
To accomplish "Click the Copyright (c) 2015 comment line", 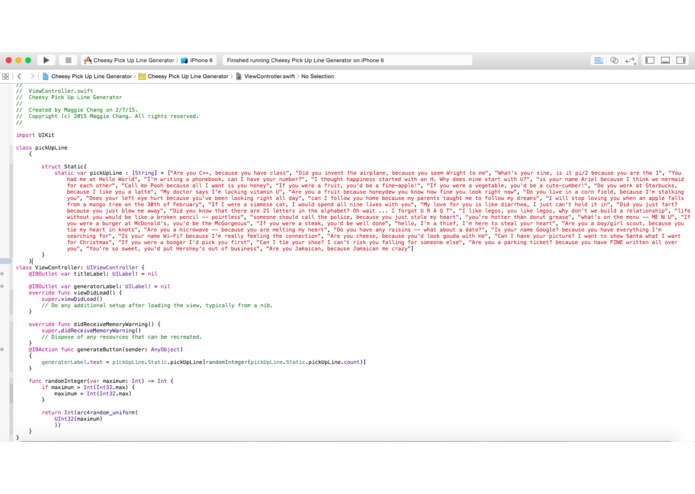I will 107,116.
